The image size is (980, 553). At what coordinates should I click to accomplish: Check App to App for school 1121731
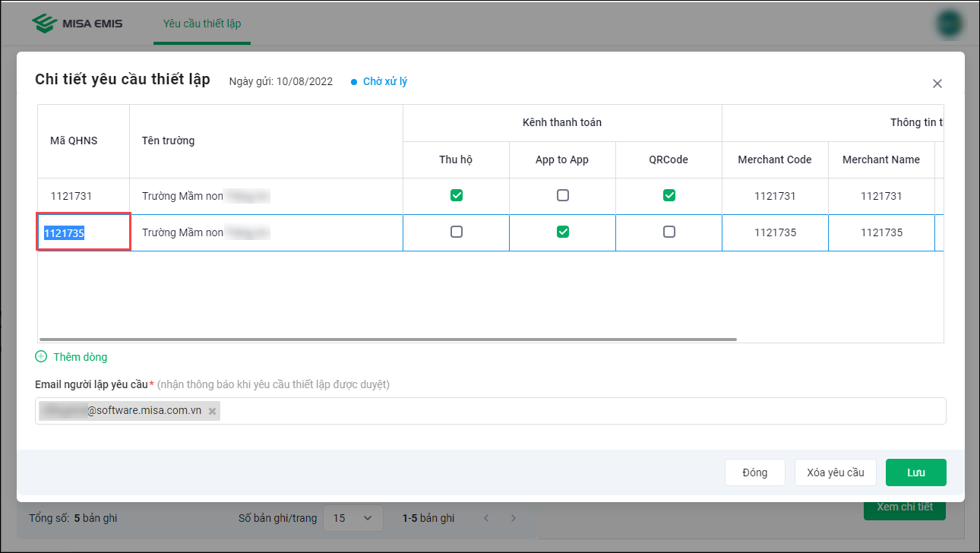click(563, 195)
